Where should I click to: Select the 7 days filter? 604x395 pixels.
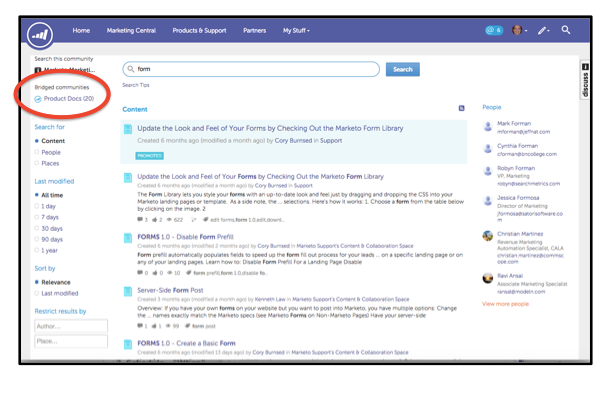point(37,217)
